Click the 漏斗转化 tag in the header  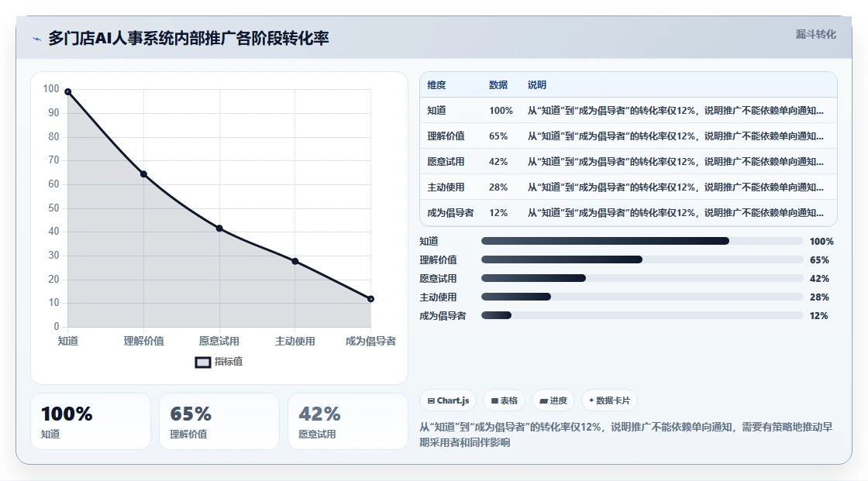815,34
